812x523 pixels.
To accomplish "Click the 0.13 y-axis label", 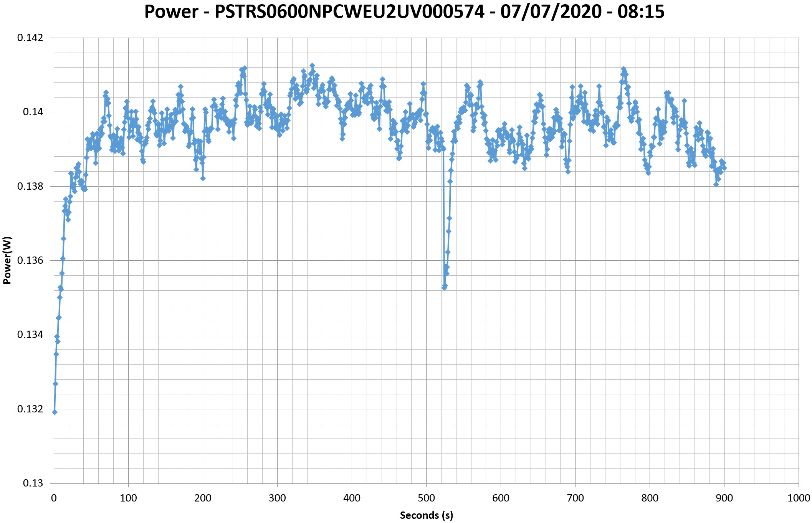I will coord(33,483).
